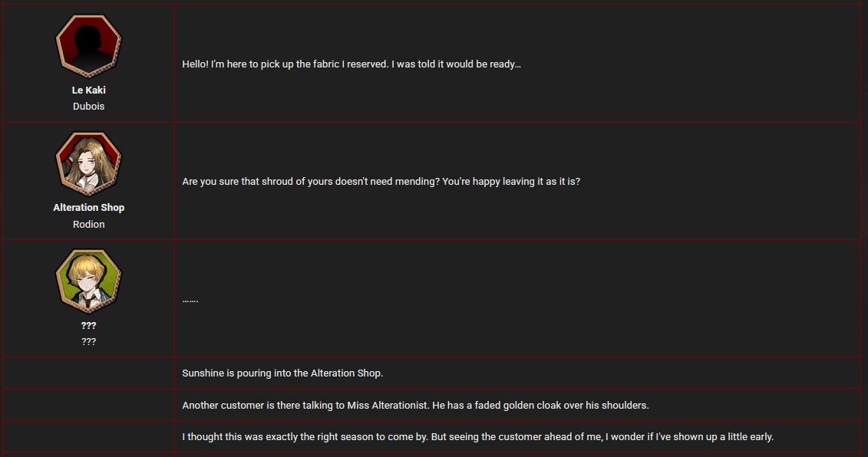Click the line about the shroud needing mending

click(x=381, y=182)
